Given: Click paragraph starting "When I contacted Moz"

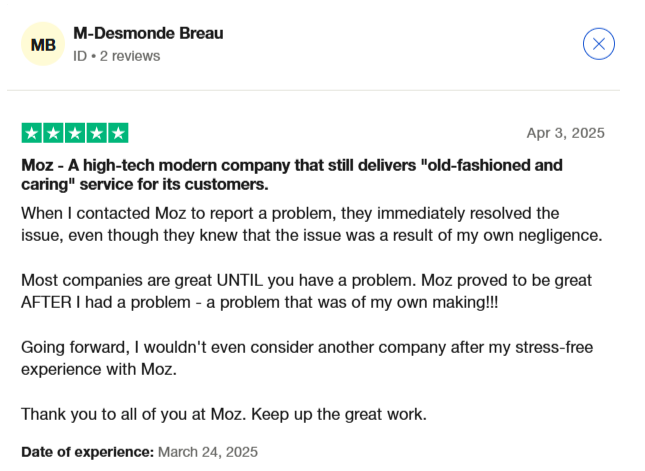Looking at the screenshot, I should [x=311, y=224].
